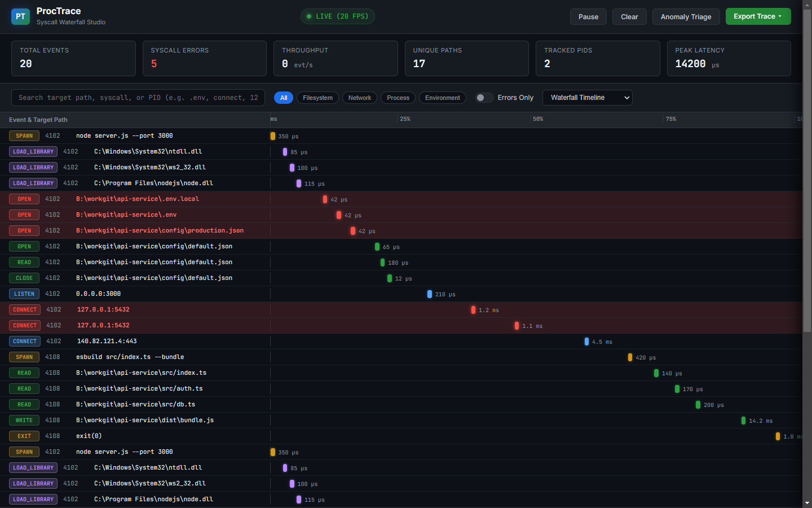Click the scrollbar down arrow
812x508 pixels.
click(x=807, y=503)
